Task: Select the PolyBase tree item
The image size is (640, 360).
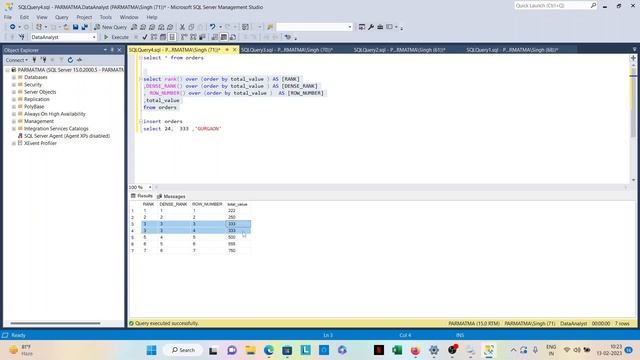Action: 34,107
